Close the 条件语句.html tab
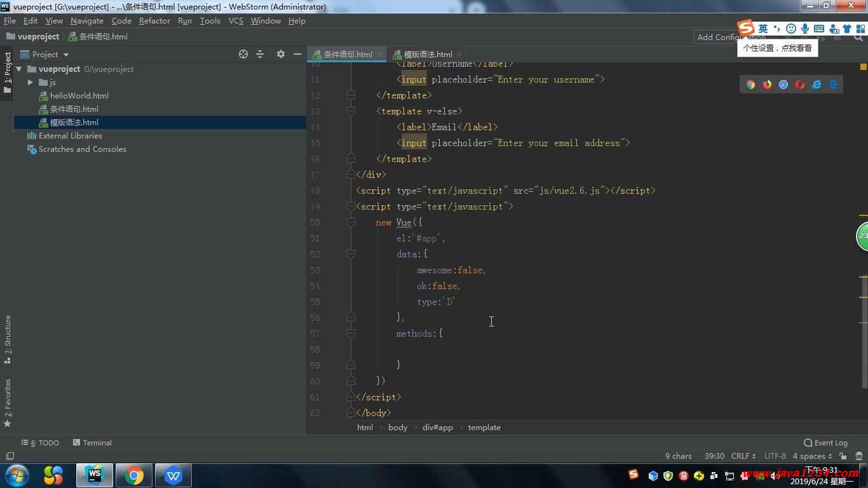The width and height of the screenshot is (868, 488). point(380,54)
